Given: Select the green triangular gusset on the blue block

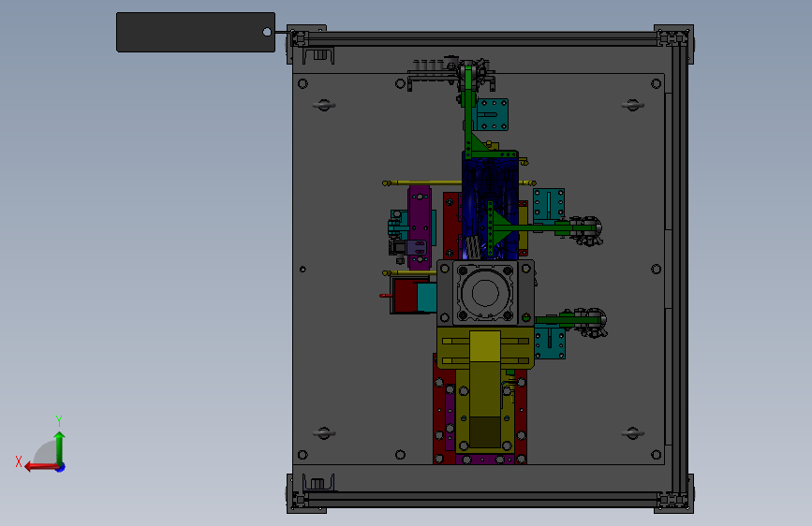Looking at the screenshot, I should 502,226.
